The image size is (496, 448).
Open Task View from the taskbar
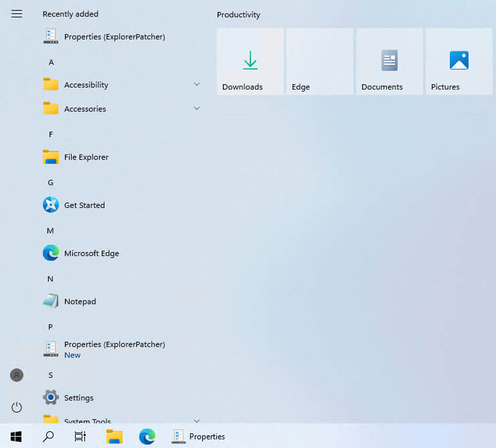(80, 437)
